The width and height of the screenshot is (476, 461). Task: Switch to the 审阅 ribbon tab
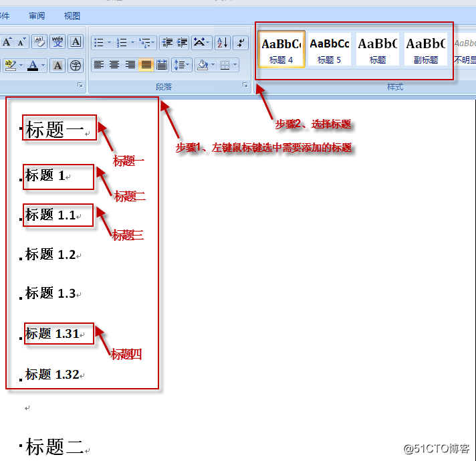click(37, 15)
